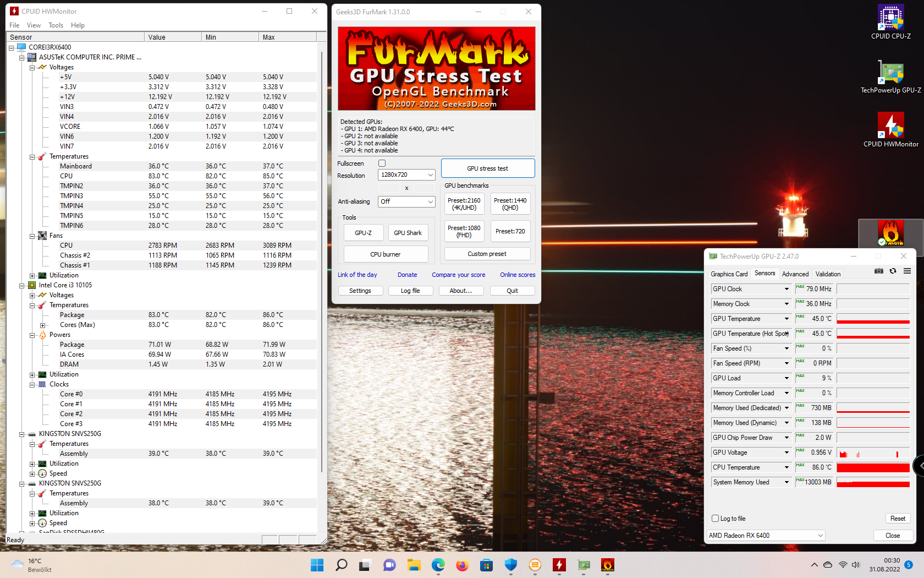Collapse the COREI3RX6400 root node
This screenshot has width=924, height=578.
[x=11, y=48]
